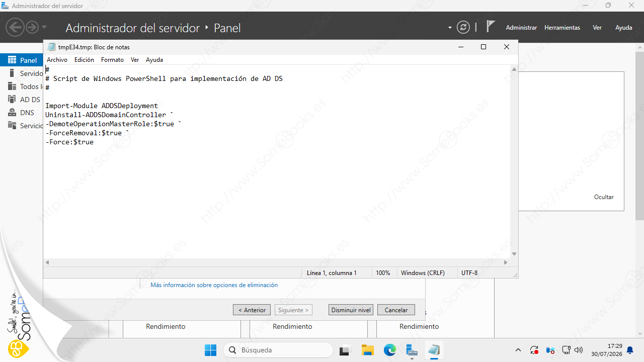Show hidden system tray icons
The image size is (644, 362).
pos(518,350)
